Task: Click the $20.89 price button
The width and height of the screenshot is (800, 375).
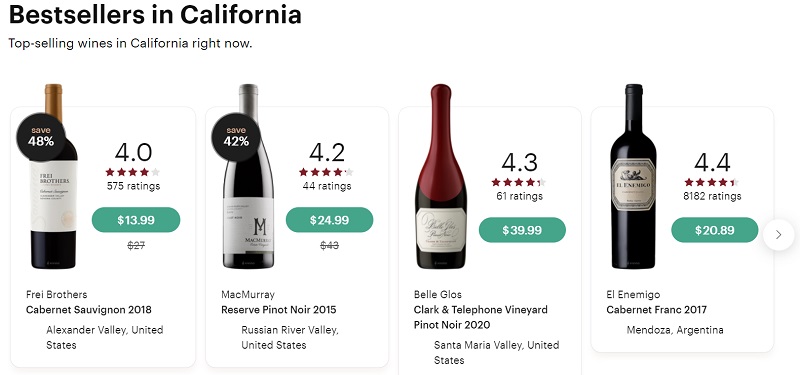Action: pos(715,230)
